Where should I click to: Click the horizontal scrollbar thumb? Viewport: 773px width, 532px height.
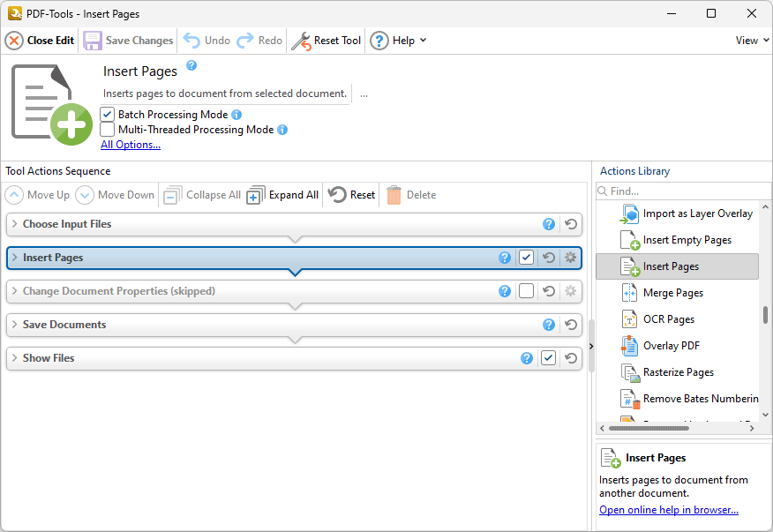pyautogui.click(x=649, y=429)
